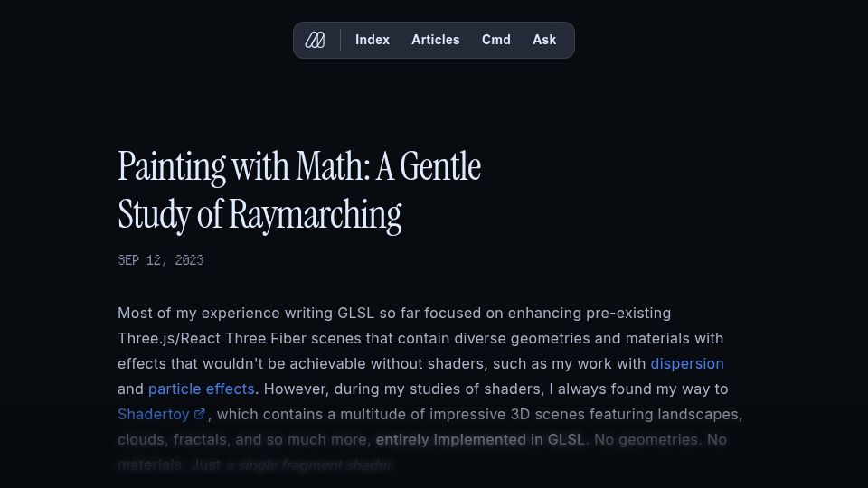
Task: Follow the particle effects link
Action: (x=202, y=389)
